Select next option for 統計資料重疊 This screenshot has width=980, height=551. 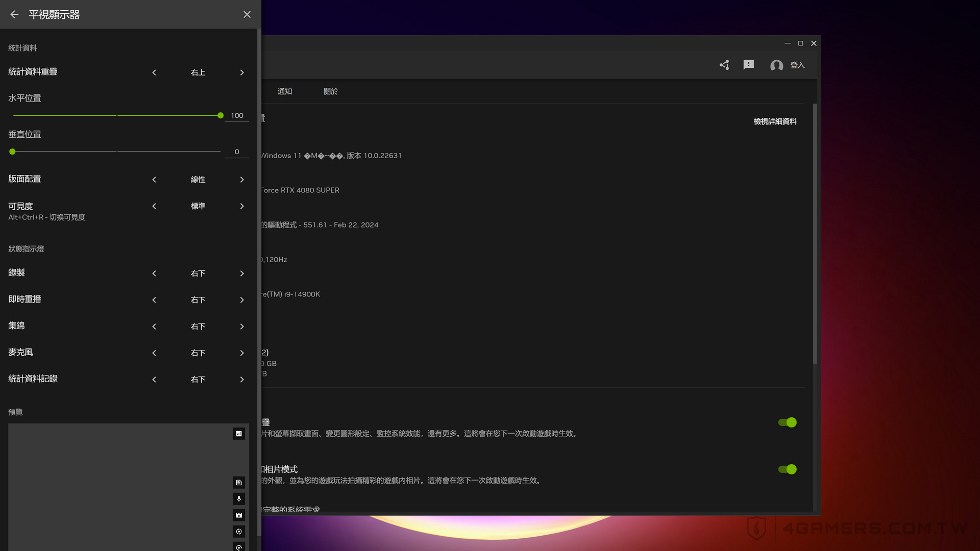point(242,72)
